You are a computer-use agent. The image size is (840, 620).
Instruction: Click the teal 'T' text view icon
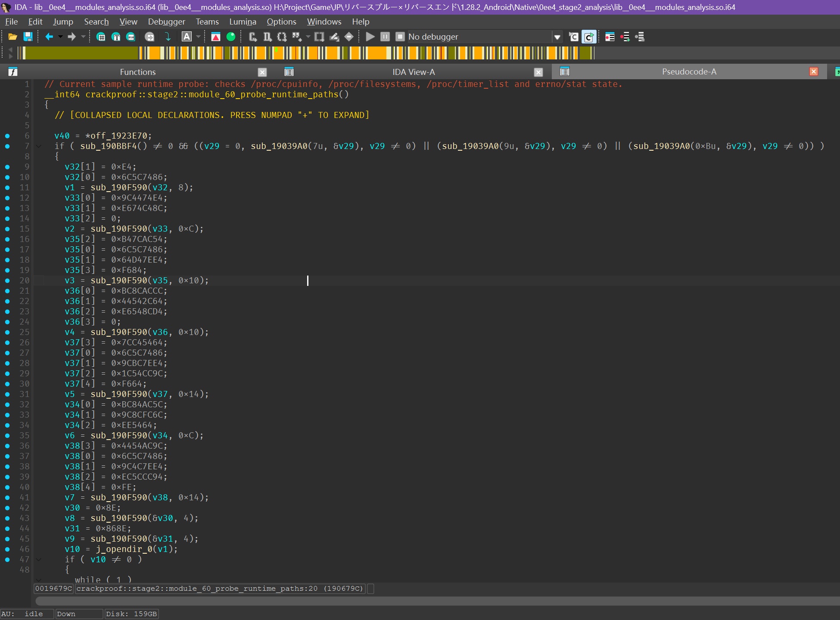point(116,37)
